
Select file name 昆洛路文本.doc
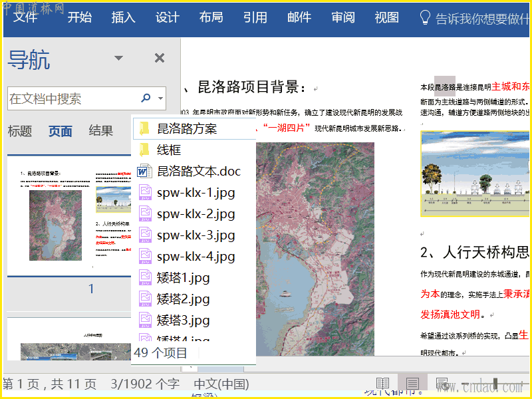(x=199, y=172)
